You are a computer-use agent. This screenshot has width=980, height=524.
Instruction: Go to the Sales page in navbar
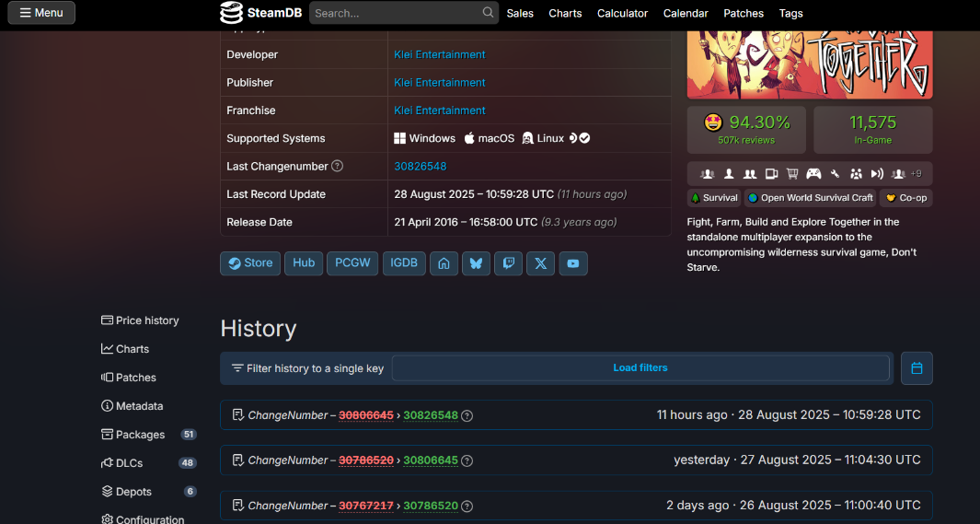tap(520, 13)
